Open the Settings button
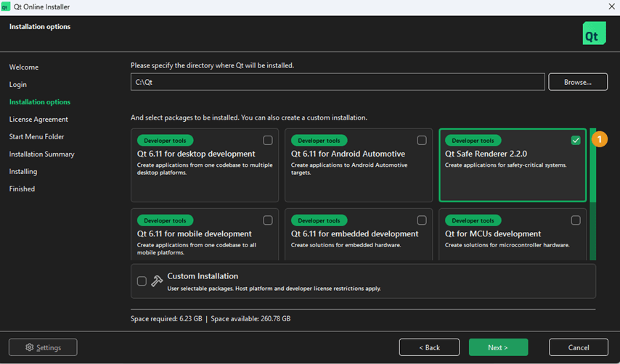620x364 pixels. 43,347
